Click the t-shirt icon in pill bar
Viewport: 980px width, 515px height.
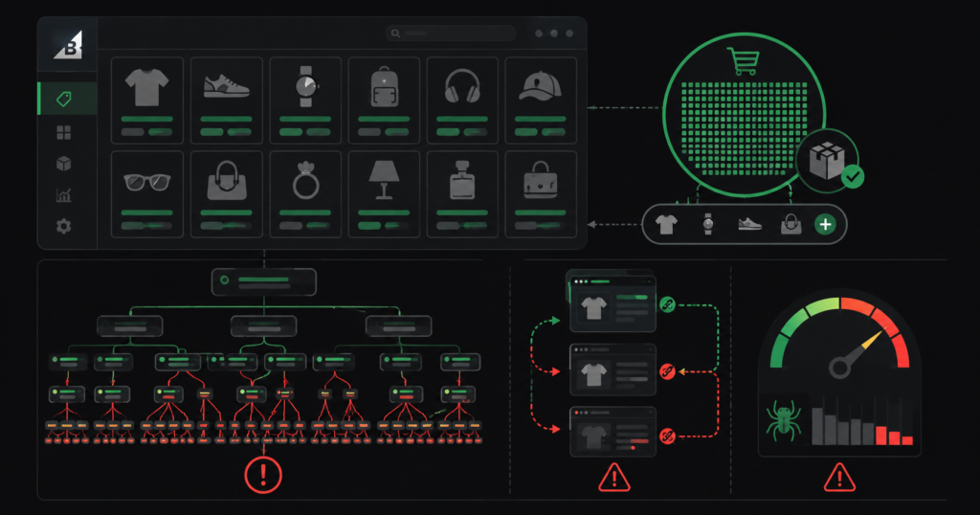click(666, 224)
